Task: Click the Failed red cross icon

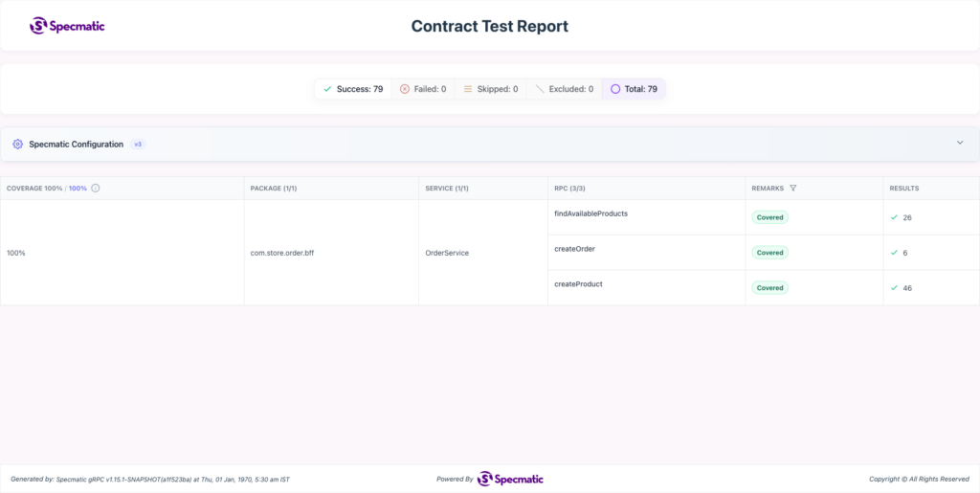Action: pyautogui.click(x=405, y=89)
